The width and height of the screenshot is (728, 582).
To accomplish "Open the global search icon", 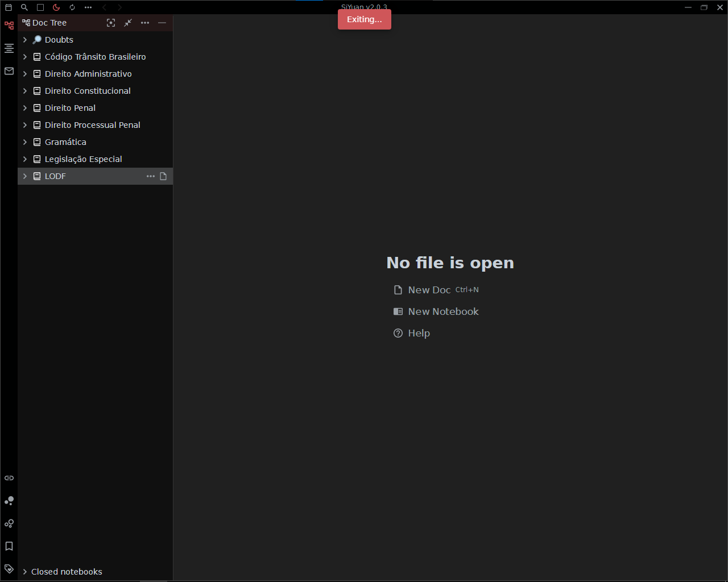I will pyautogui.click(x=24, y=7).
